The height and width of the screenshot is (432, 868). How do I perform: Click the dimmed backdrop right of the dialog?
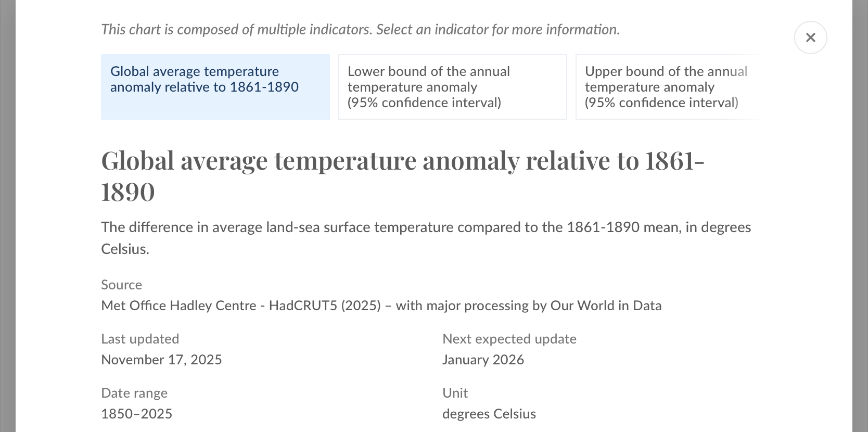click(x=860, y=216)
